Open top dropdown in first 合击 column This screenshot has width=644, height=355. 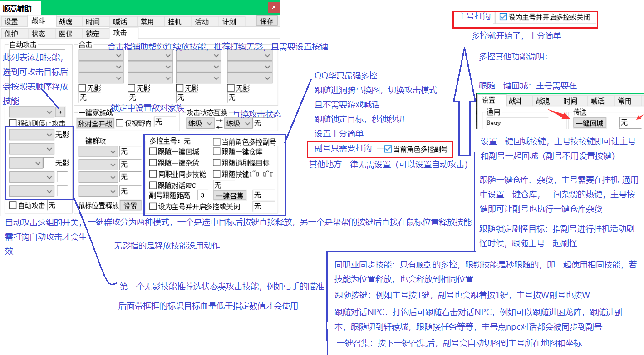point(101,55)
